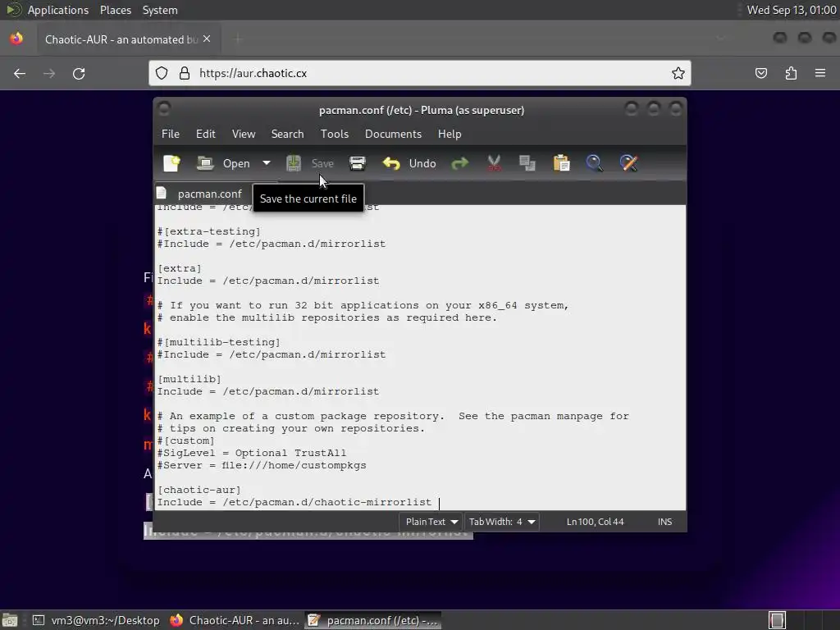The width and height of the screenshot is (840, 630).
Task: Click the Paste clipboard icon
Action: coord(561,163)
